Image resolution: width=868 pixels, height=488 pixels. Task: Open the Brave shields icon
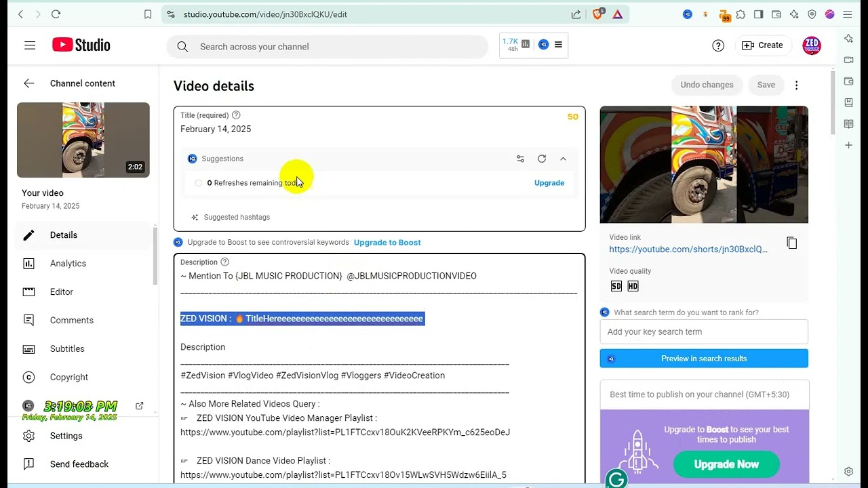point(597,14)
